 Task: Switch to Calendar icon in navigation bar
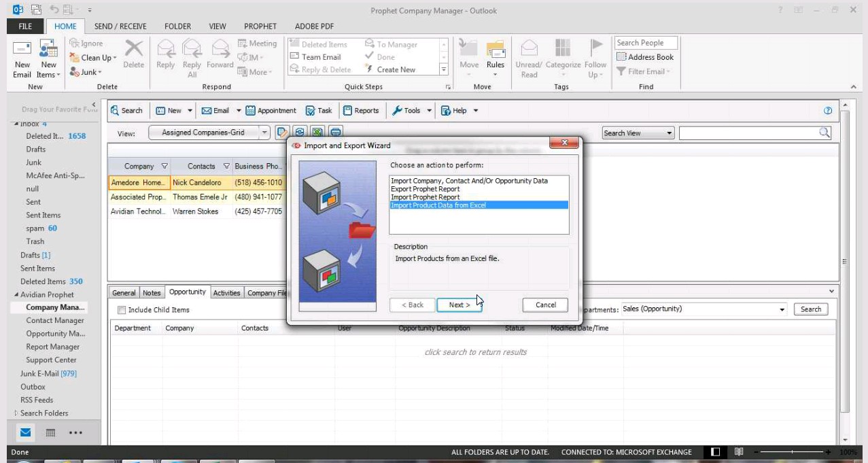click(50, 432)
